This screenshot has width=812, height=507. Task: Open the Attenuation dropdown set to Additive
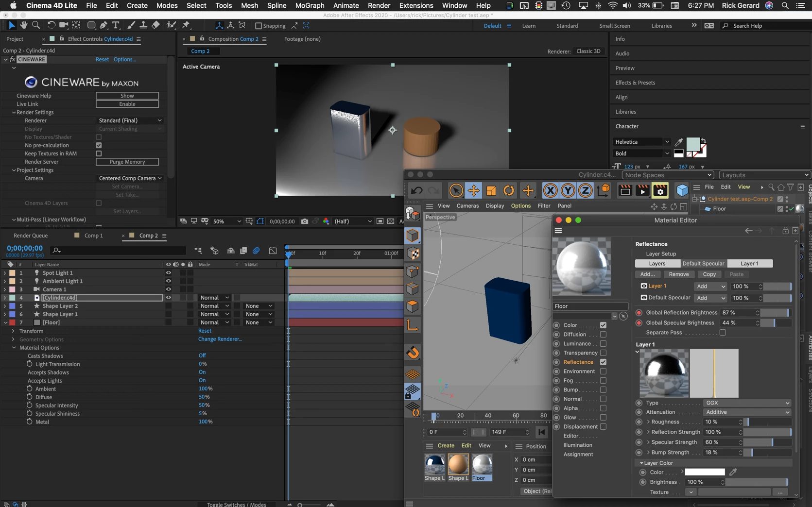coord(747,412)
